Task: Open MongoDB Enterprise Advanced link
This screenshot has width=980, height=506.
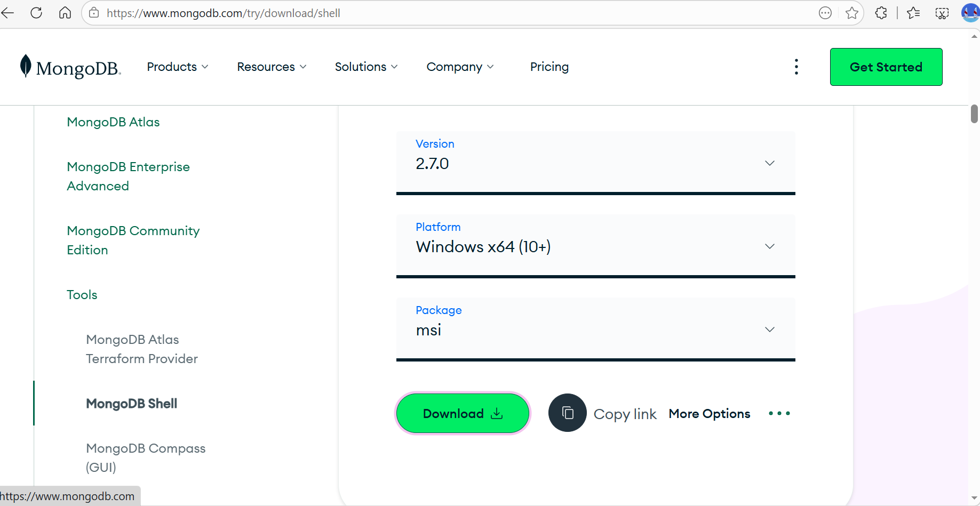Action: click(128, 176)
